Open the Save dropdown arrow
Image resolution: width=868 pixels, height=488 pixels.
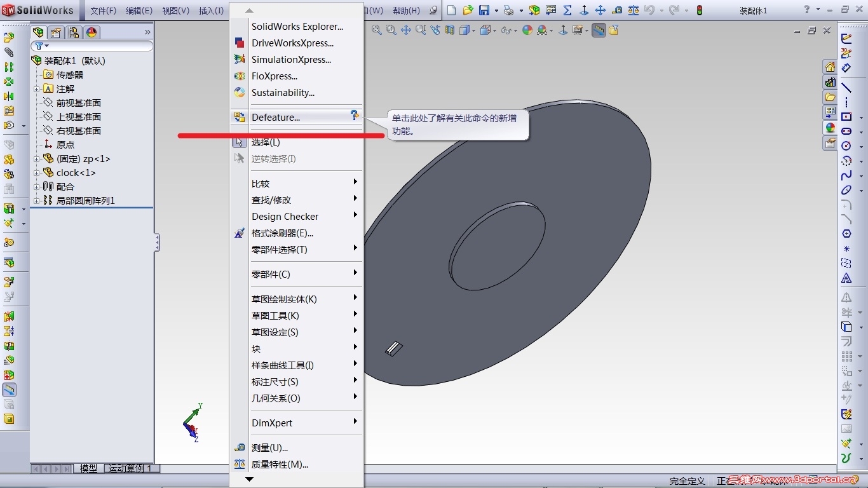click(496, 10)
